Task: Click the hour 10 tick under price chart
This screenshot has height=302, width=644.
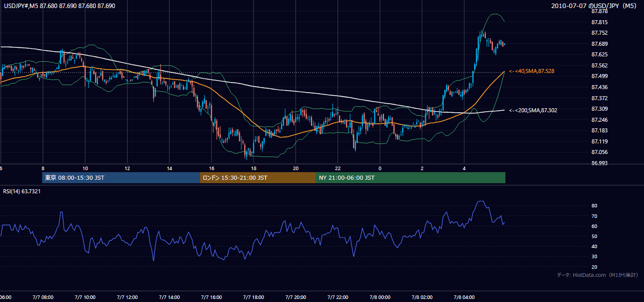Action: [x=85, y=168]
